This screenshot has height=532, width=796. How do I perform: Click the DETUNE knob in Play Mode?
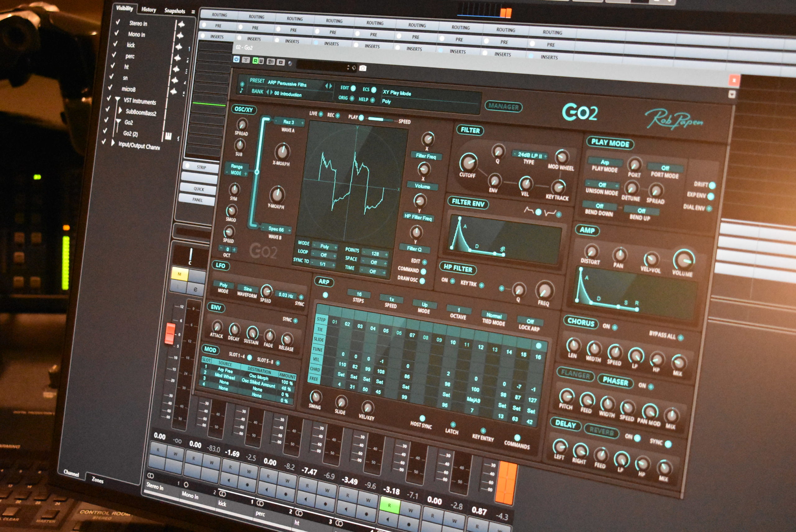[632, 188]
